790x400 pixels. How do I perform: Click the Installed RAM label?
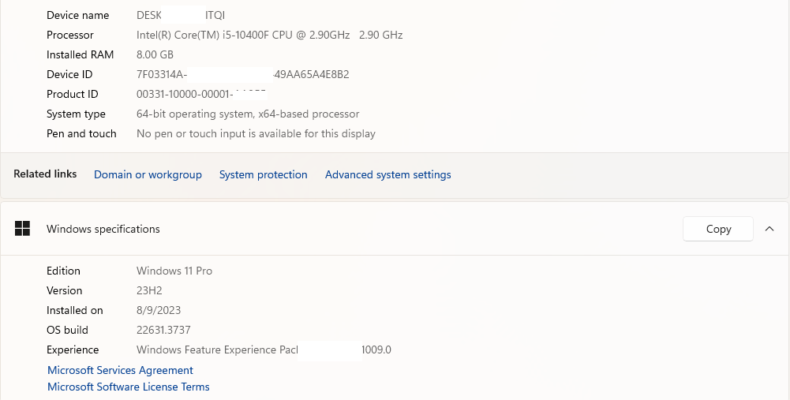[80, 55]
